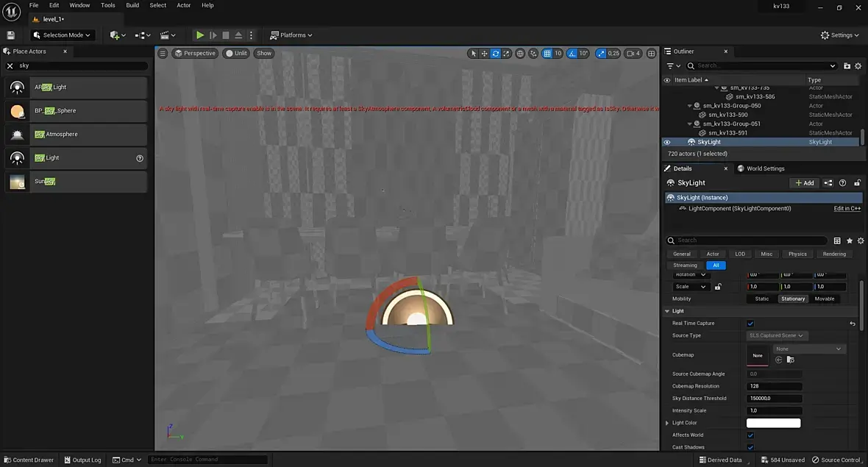Uncheck the Real Time Capture checkbox

[750, 324]
